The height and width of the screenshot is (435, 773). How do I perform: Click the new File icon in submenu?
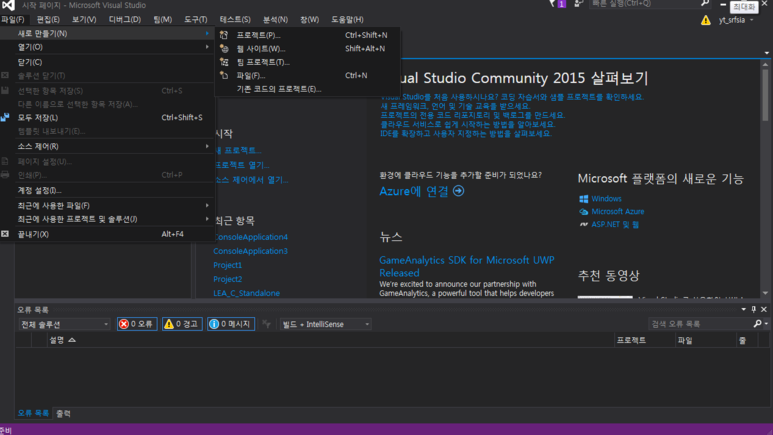coord(224,75)
